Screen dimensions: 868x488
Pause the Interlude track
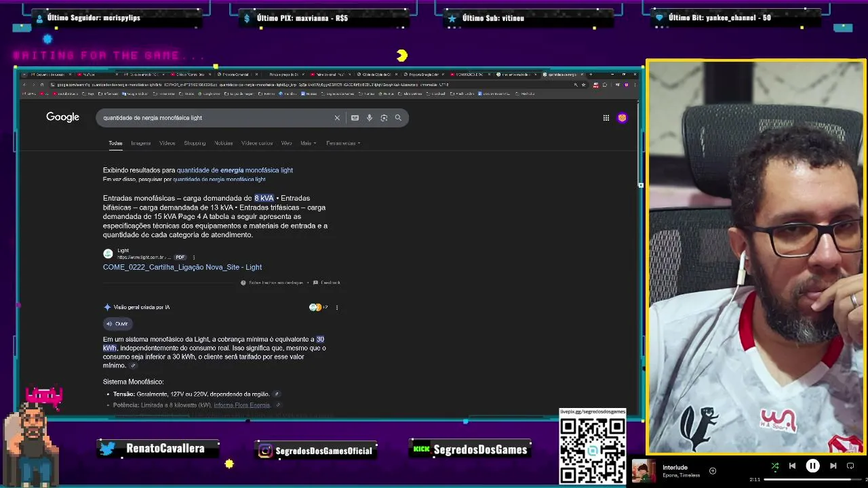(x=812, y=466)
